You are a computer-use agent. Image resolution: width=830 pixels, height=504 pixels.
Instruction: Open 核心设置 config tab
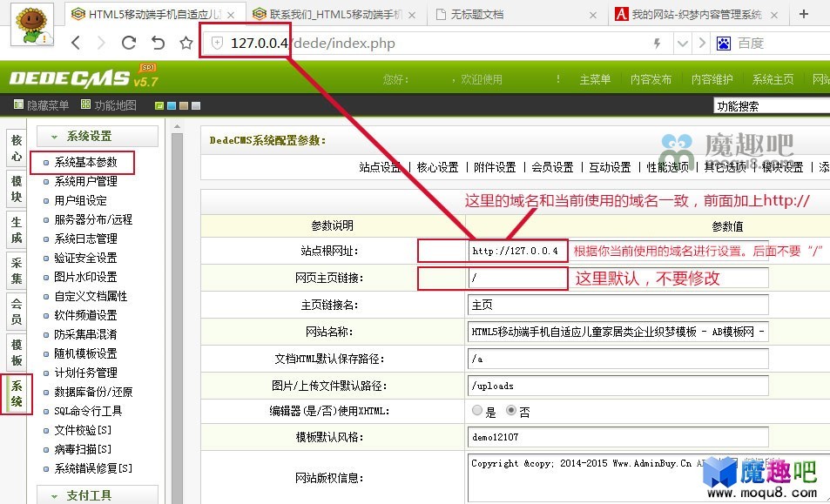pyautogui.click(x=437, y=167)
